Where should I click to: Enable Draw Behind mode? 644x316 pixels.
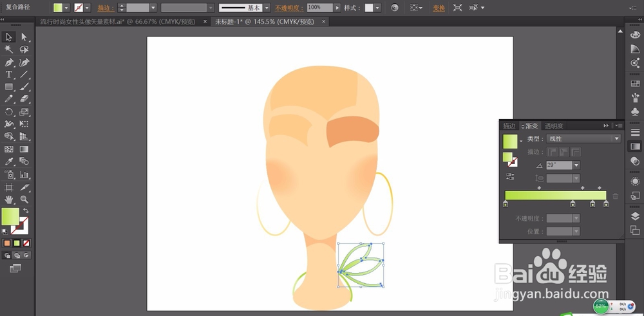17,256
